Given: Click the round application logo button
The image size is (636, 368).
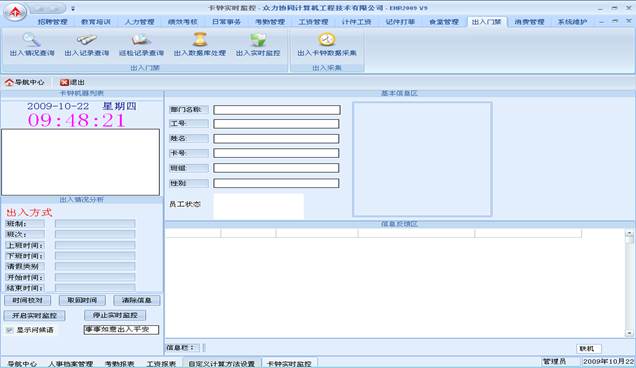Looking at the screenshot, I should pos(15,11).
